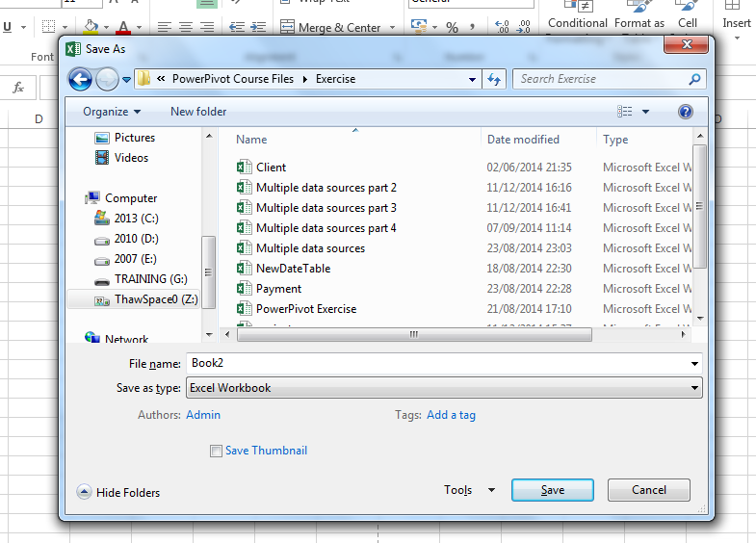This screenshot has width=756, height=543.
Task: Select Network in the navigation pane
Action: tap(117, 339)
